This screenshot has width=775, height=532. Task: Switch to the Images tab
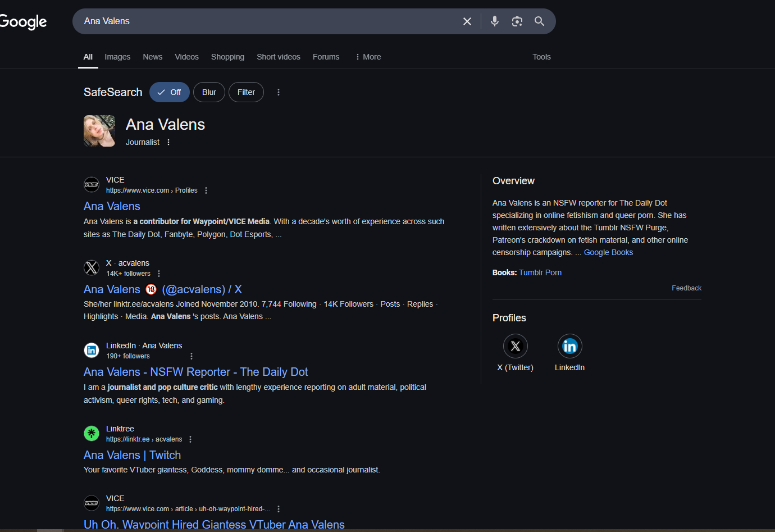[x=117, y=57]
